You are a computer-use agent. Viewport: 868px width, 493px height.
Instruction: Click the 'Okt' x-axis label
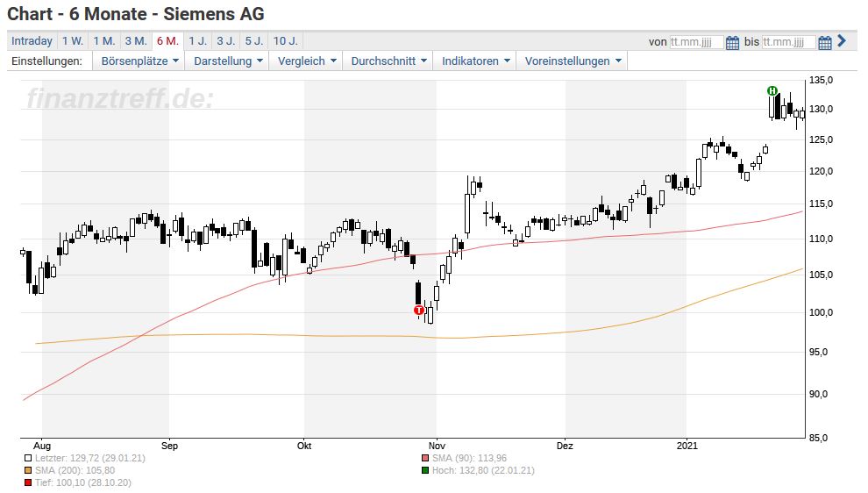[304, 446]
